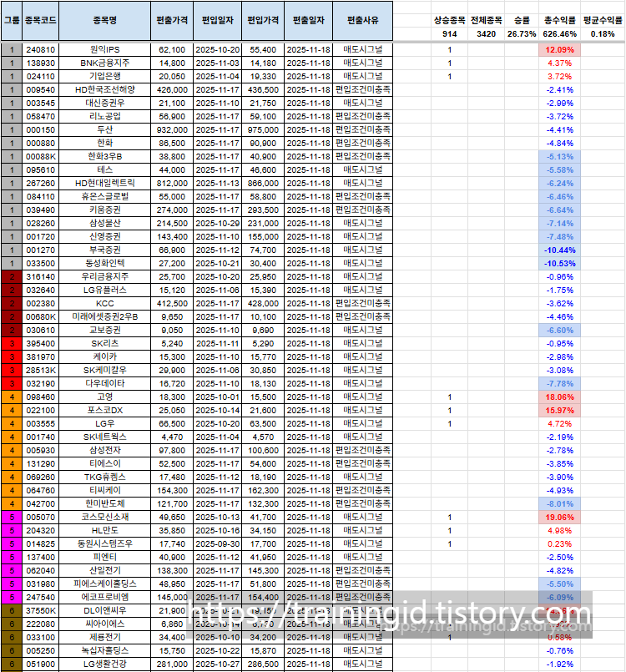Click the 0.18% average return cell
The image size is (626, 672).
(x=603, y=34)
